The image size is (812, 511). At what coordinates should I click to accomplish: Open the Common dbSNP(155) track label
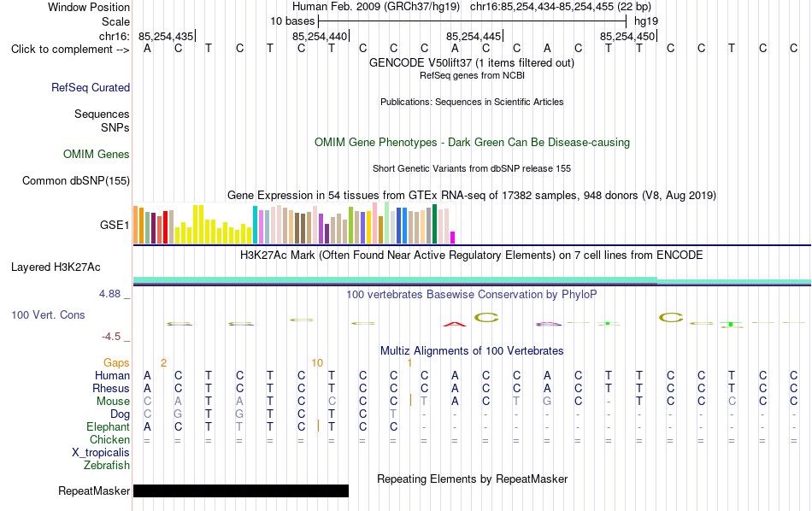click(76, 180)
